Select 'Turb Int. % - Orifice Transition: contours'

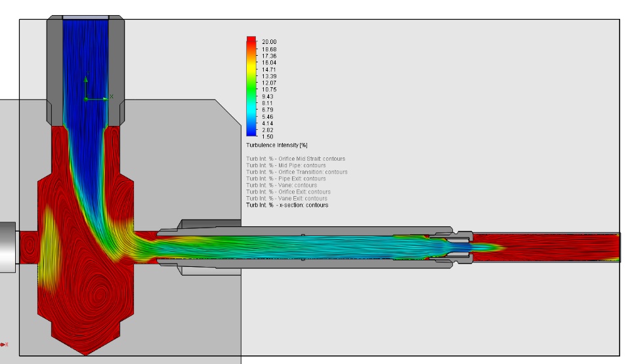tap(297, 172)
